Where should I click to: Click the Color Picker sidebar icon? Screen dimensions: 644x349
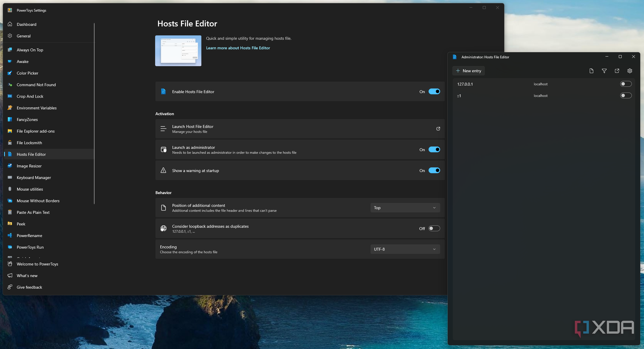click(10, 73)
